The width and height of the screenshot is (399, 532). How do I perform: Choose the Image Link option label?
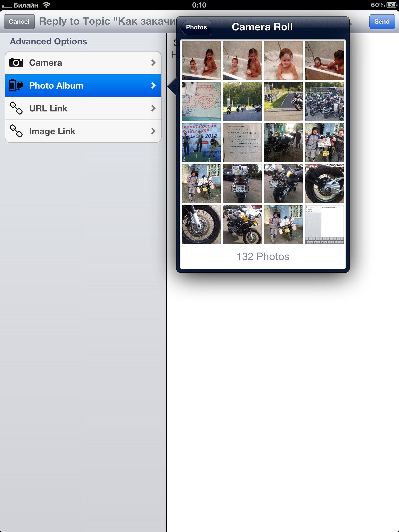52,131
